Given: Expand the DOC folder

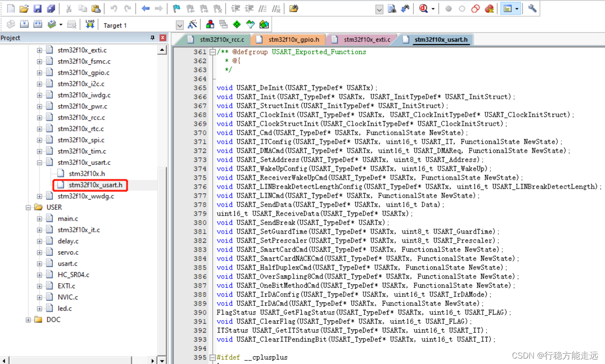Looking at the screenshot, I should tap(28, 320).
